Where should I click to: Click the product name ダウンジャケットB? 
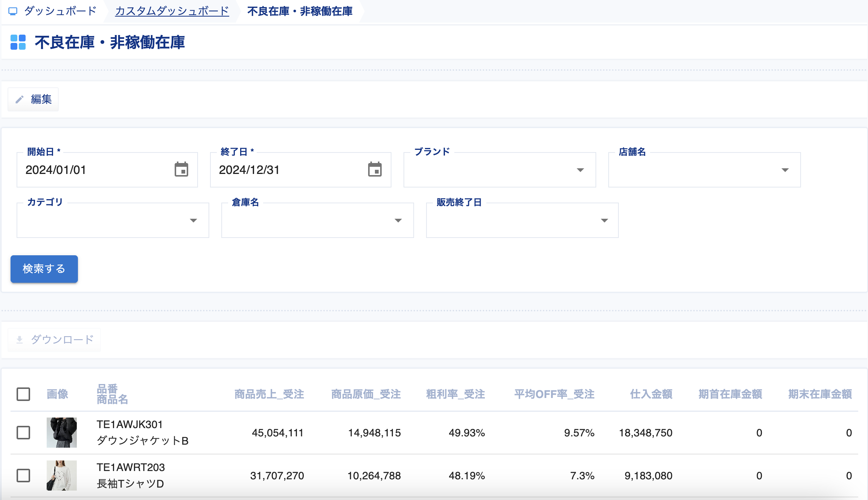tap(142, 441)
